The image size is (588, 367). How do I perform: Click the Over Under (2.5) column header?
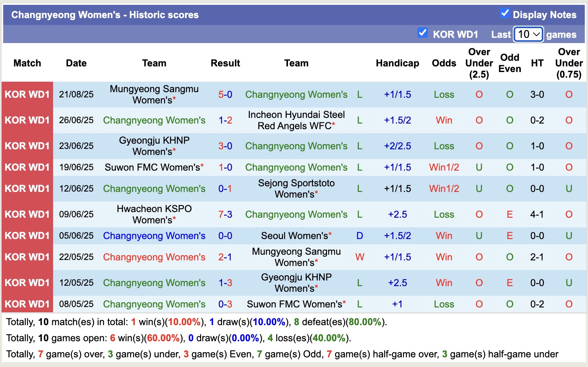coord(479,63)
